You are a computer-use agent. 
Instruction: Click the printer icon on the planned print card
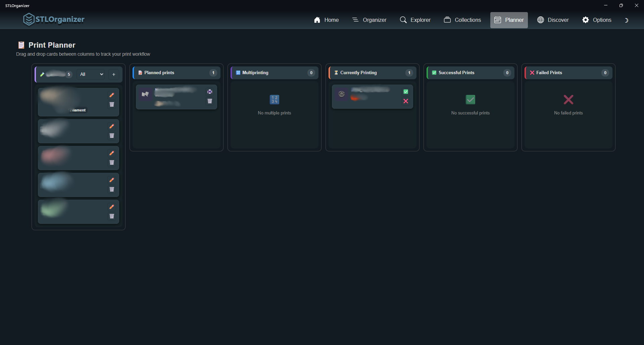click(210, 92)
